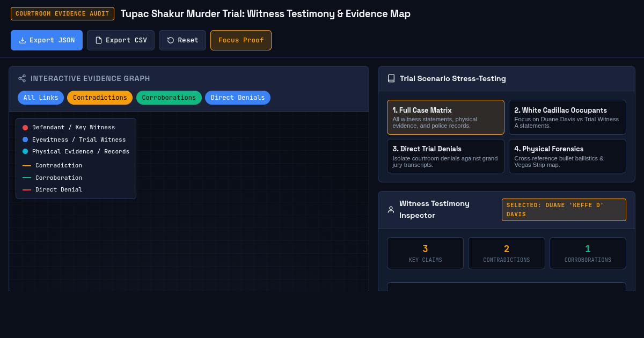The width and height of the screenshot is (644, 338).
Task: Click the Tupac Shakur Murder Trial page title
Action: coord(265,14)
